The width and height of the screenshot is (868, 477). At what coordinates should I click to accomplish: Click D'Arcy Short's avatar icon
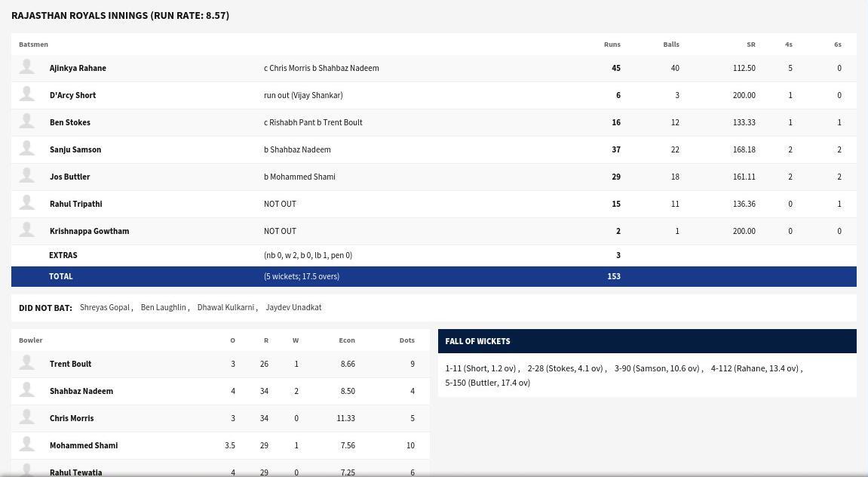pyautogui.click(x=26, y=94)
